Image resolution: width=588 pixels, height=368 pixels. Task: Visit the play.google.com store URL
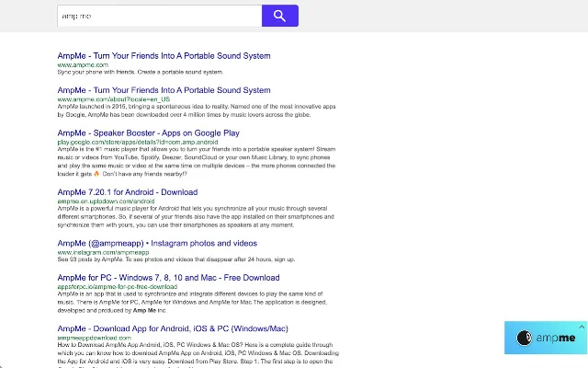point(138,143)
